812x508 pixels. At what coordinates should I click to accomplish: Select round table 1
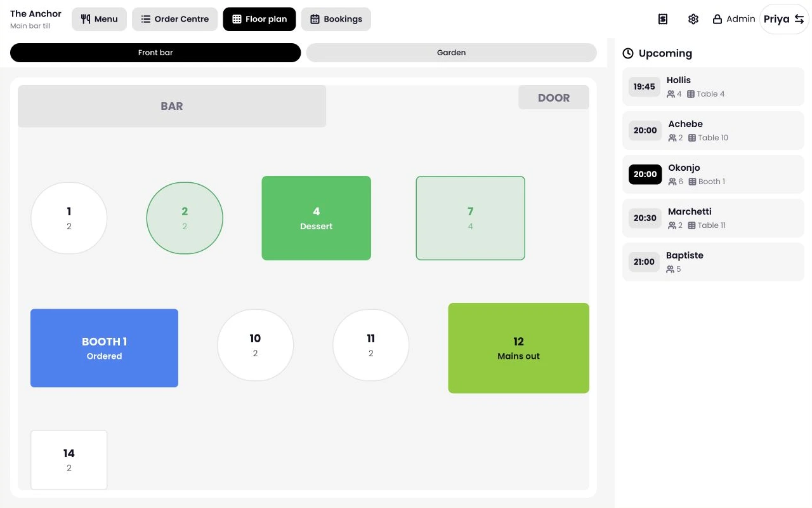pyautogui.click(x=69, y=218)
